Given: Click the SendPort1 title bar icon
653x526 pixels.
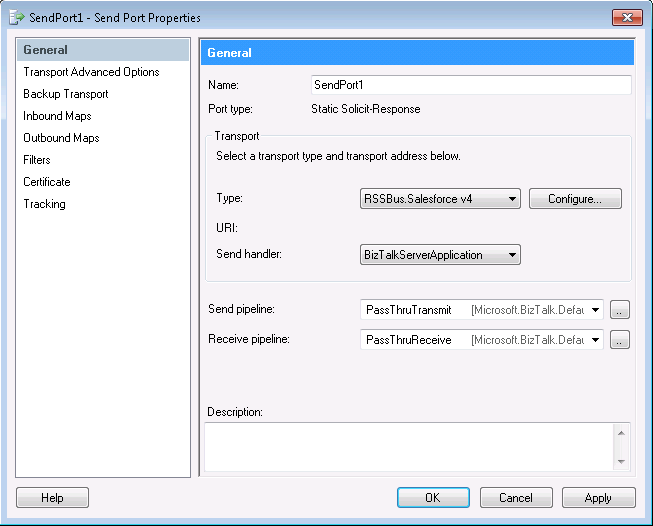Looking at the screenshot, I should click(x=17, y=17).
